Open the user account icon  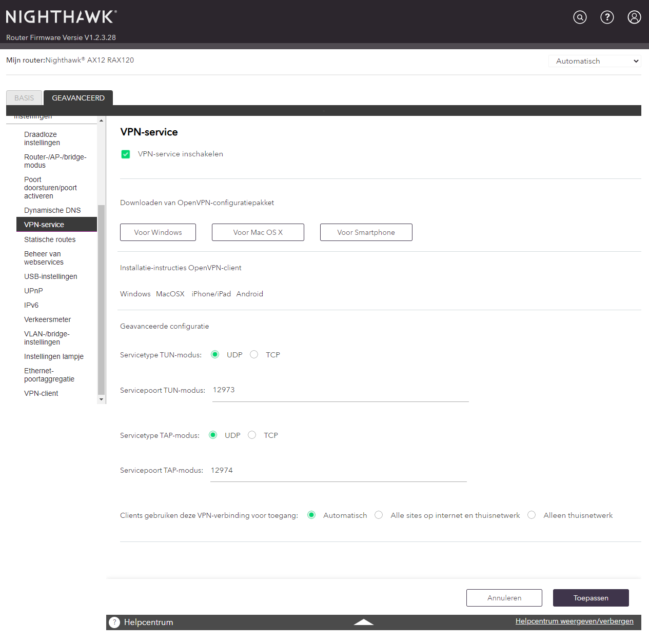point(634,17)
